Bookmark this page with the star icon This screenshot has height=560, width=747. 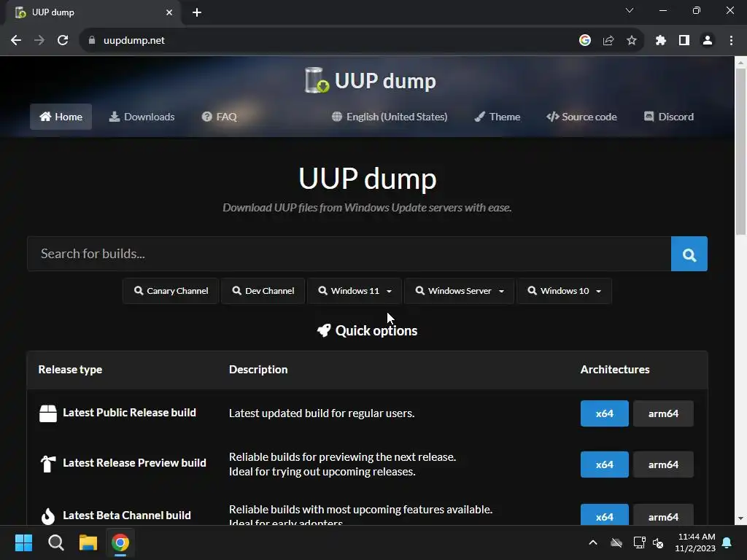coord(632,41)
